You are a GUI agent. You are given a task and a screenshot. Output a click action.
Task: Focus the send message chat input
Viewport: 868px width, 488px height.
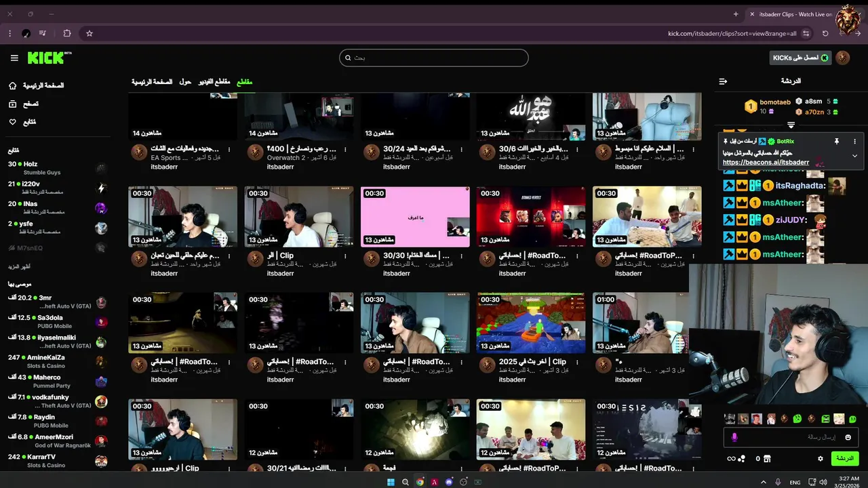pos(790,437)
